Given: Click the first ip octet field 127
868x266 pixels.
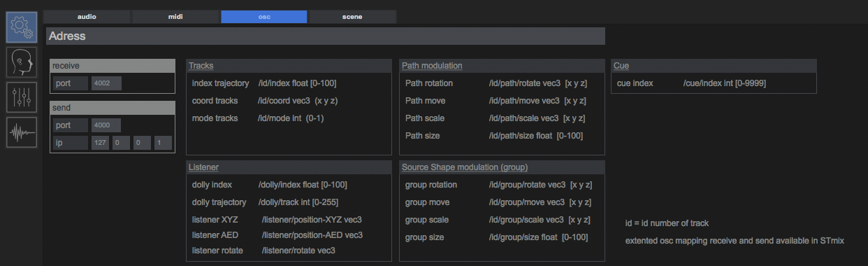Looking at the screenshot, I should [x=100, y=143].
